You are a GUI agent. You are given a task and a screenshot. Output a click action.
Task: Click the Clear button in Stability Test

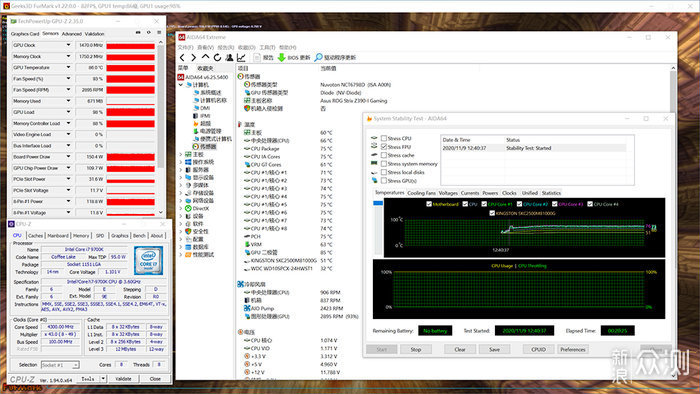(460, 349)
